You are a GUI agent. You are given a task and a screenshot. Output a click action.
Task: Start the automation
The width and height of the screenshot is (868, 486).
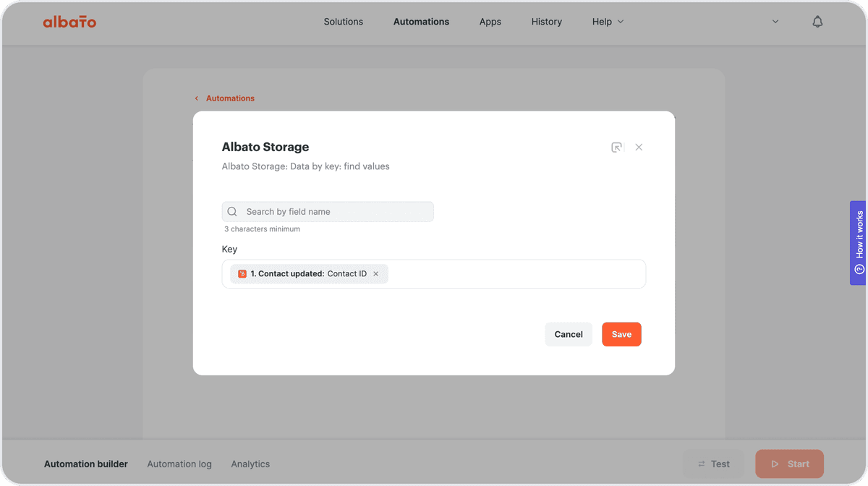789,464
